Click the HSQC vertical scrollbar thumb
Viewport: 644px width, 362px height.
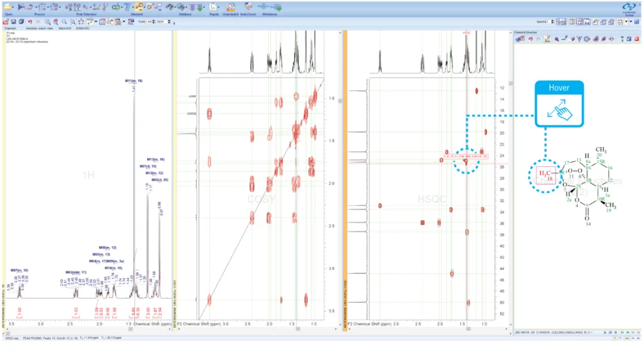[x=510, y=83]
